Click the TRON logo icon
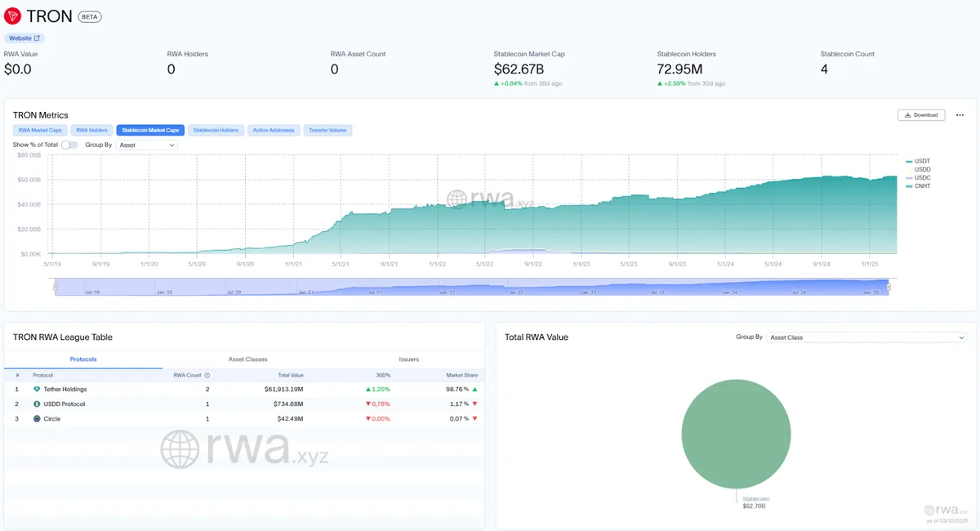 (x=12, y=16)
